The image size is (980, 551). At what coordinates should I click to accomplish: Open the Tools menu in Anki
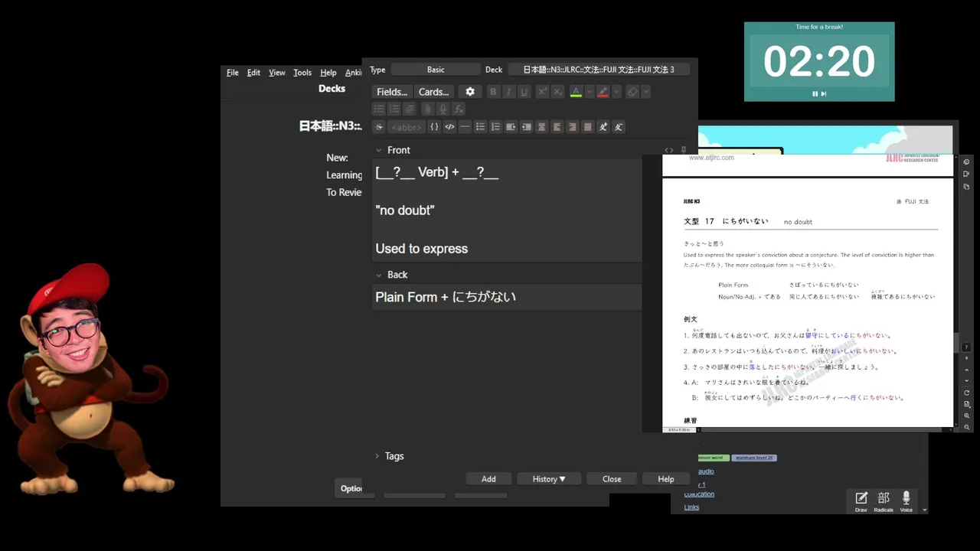tap(302, 73)
